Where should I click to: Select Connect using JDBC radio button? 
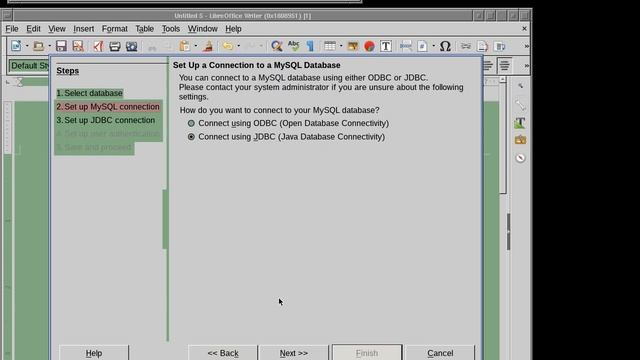191,137
